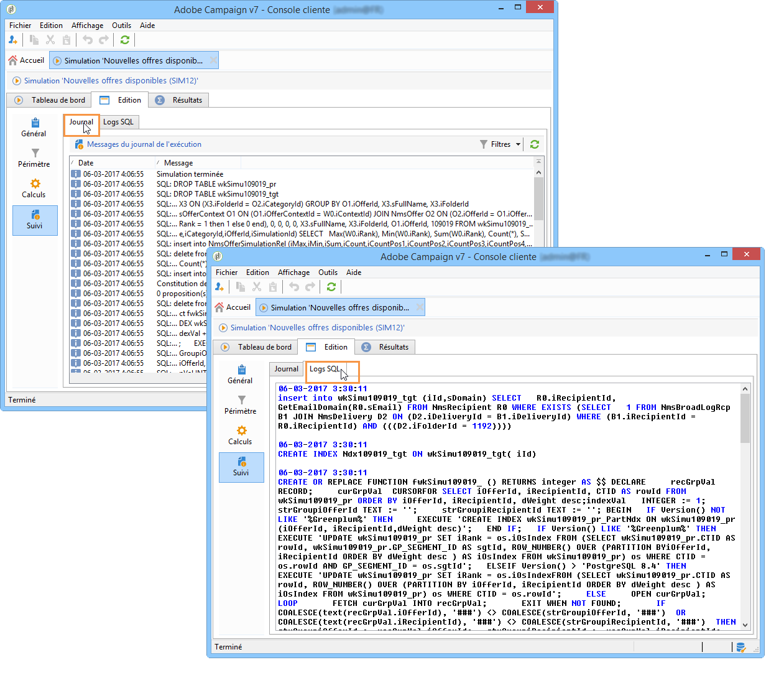Click cut scissors icon in front window toolbar

tap(257, 287)
